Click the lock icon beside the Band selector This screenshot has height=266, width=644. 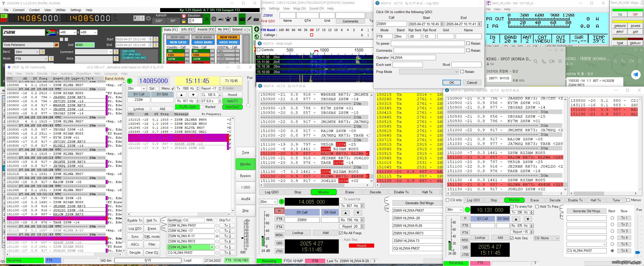pos(42,52)
